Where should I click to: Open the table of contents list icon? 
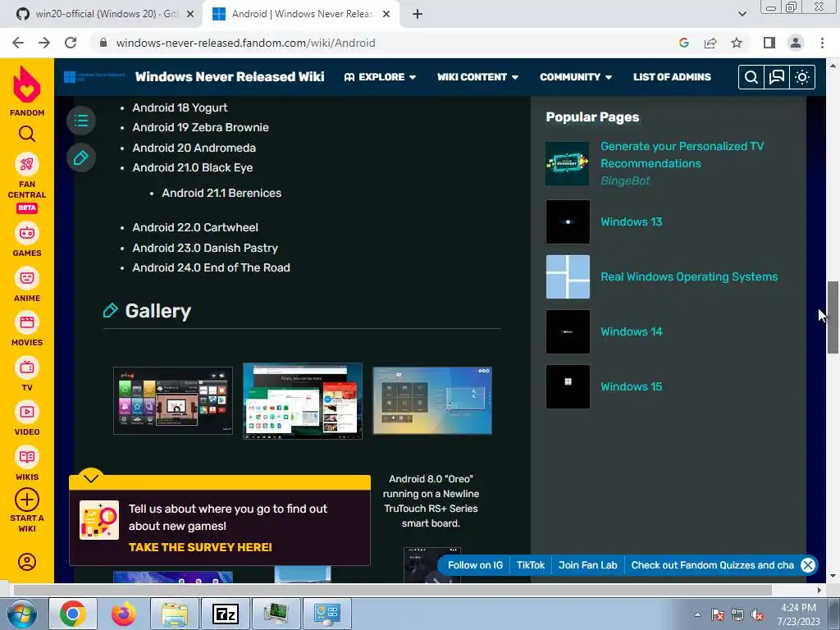tap(81, 121)
